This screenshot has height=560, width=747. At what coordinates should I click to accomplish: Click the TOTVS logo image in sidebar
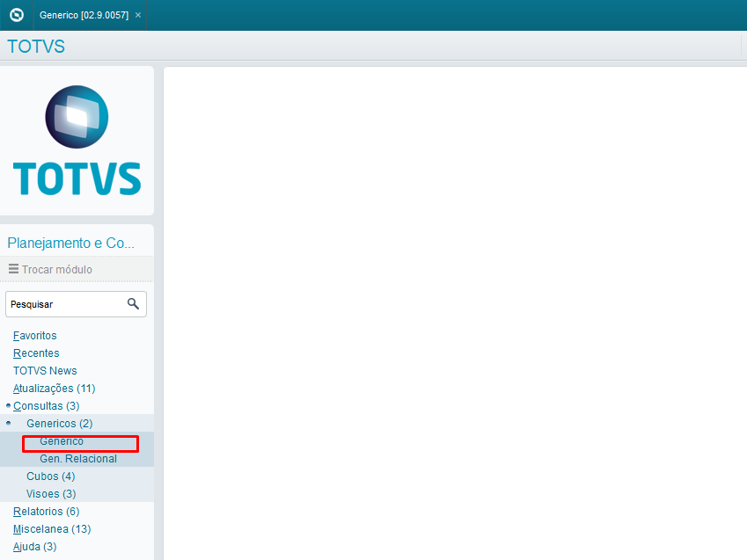coord(77,141)
